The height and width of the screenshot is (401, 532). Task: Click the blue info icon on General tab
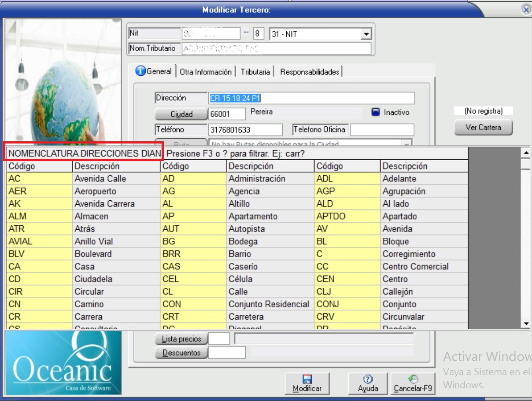click(140, 71)
